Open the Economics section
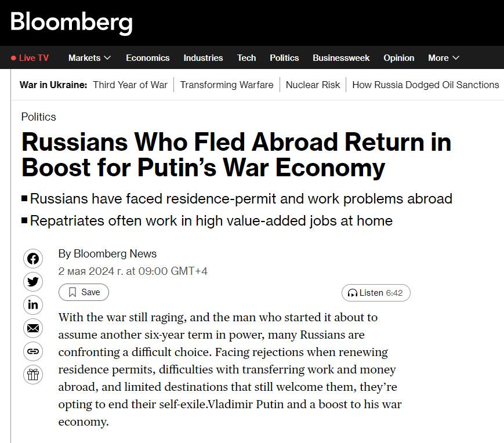 tap(147, 58)
